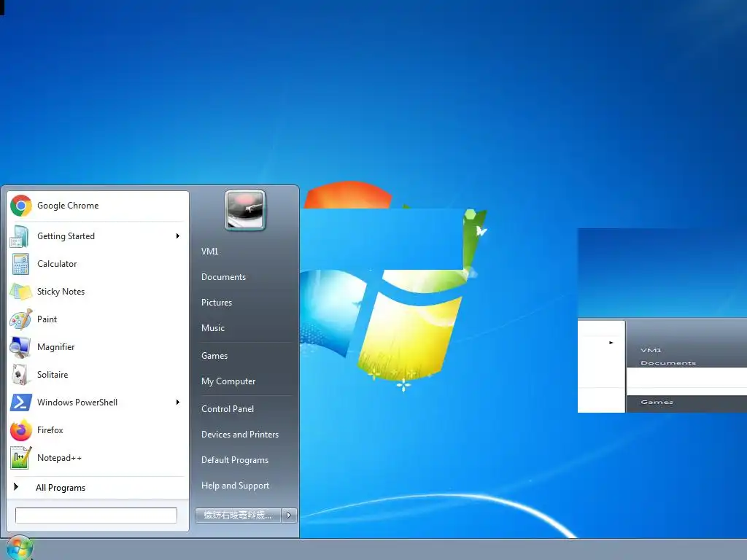This screenshot has height=560, width=747.
Task: Click VM1 in the small right-side menu fragment
Action: coord(651,350)
